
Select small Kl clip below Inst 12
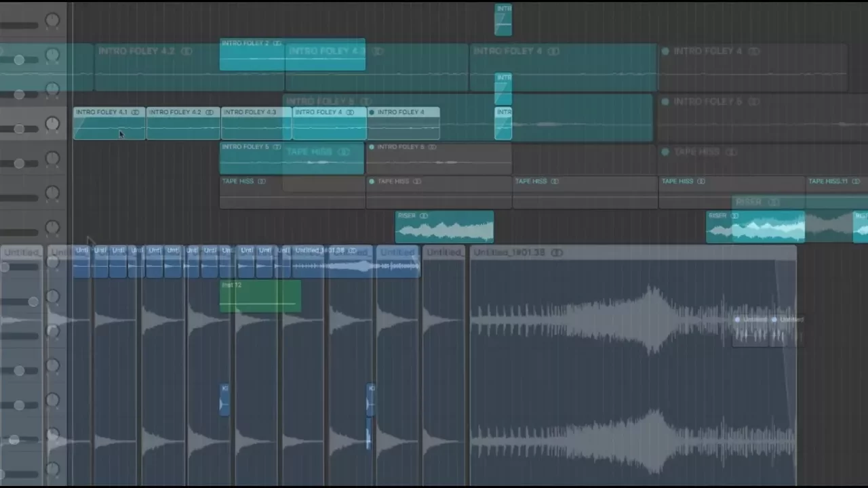pyautogui.click(x=224, y=400)
